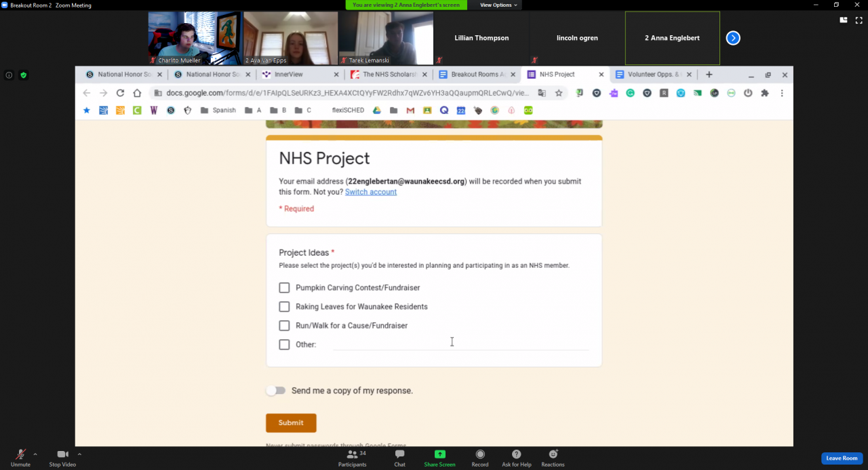Open new browser tab with plus

tap(709, 75)
